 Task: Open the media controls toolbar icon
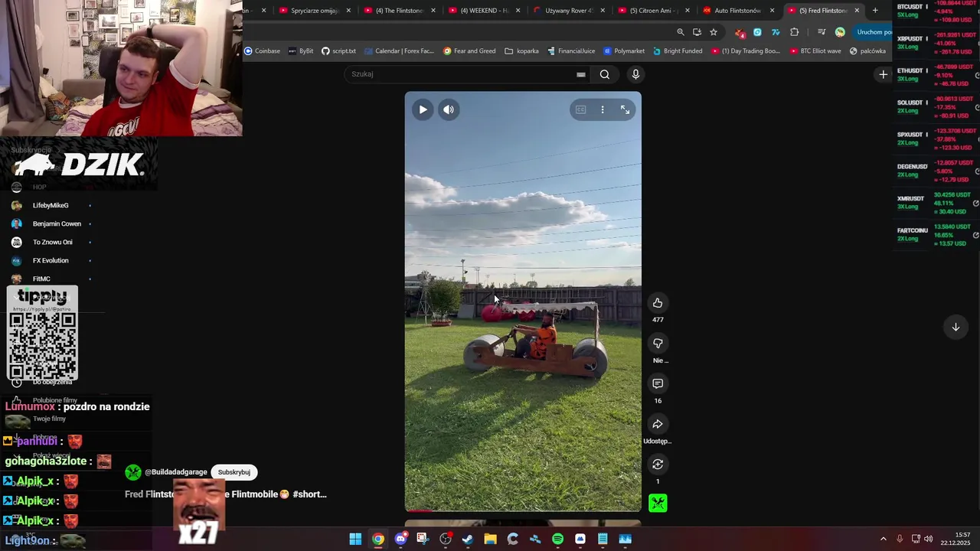pos(822,32)
